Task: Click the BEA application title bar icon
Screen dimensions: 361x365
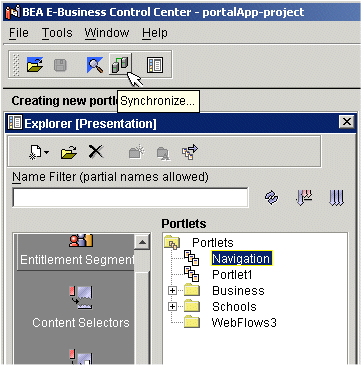Action: point(13,12)
